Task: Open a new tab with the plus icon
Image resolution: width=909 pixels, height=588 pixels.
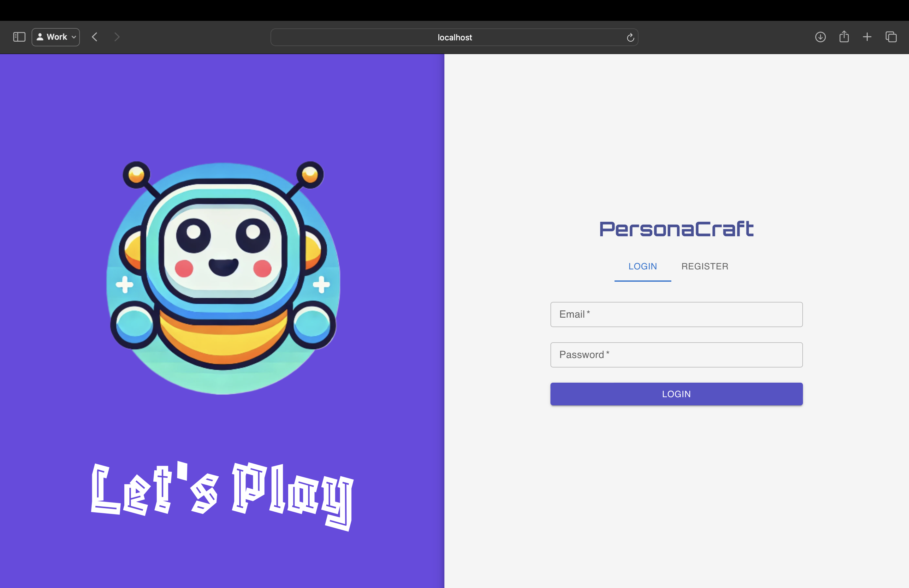Action: 867,37
